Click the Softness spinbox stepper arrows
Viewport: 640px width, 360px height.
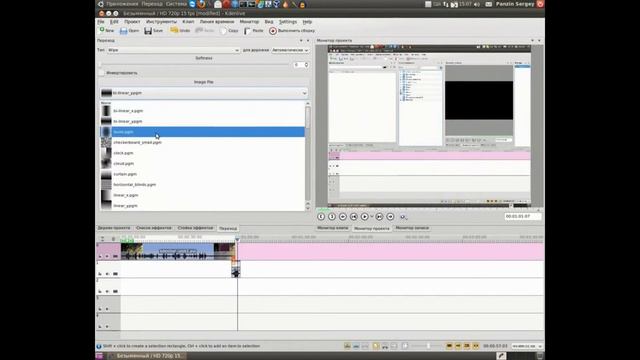pos(307,65)
